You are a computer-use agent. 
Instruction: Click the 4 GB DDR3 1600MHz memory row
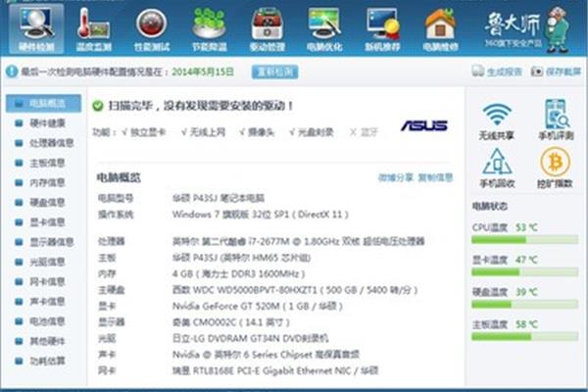pos(201,273)
